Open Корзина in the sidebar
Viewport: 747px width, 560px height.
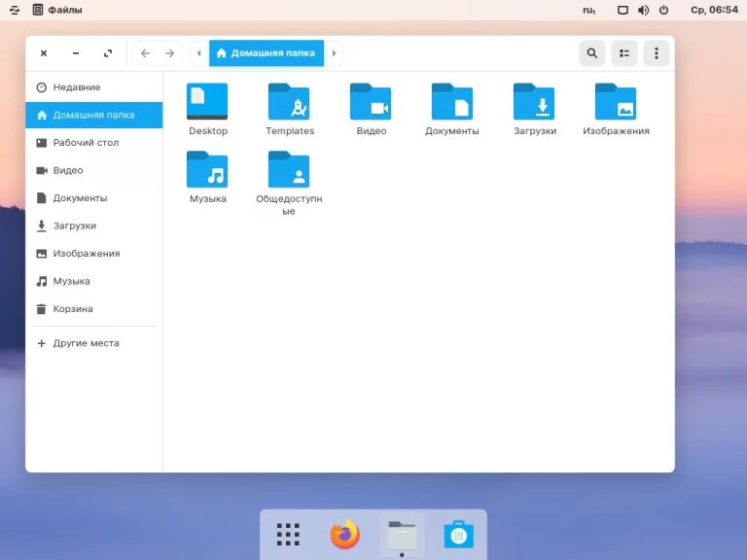[73, 309]
